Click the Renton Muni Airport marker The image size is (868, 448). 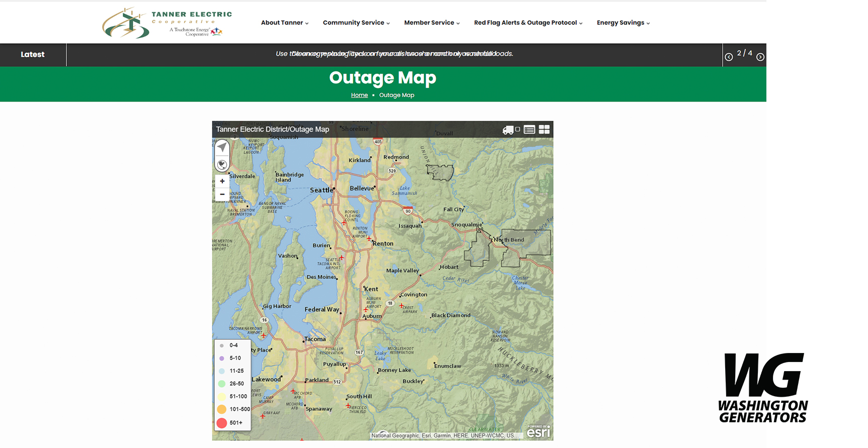pyautogui.click(x=369, y=238)
